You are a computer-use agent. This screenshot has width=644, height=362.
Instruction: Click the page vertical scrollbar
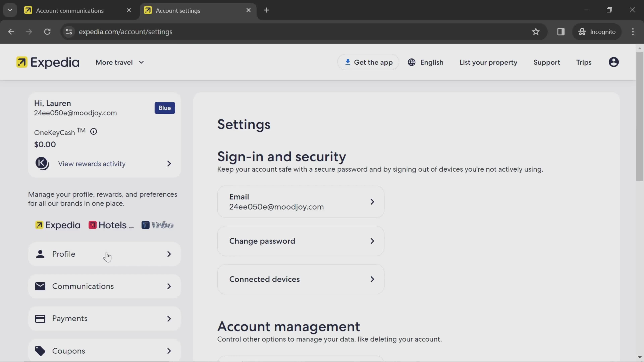(639, 116)
